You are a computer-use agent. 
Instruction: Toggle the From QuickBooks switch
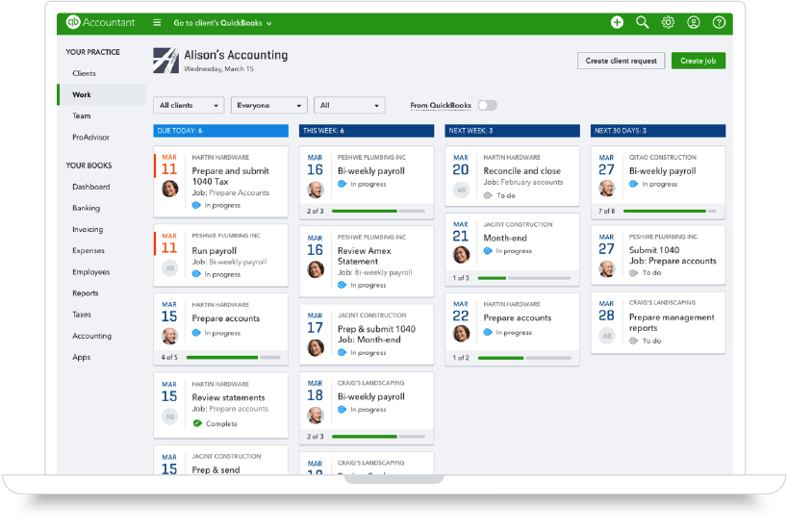point(488,105)
